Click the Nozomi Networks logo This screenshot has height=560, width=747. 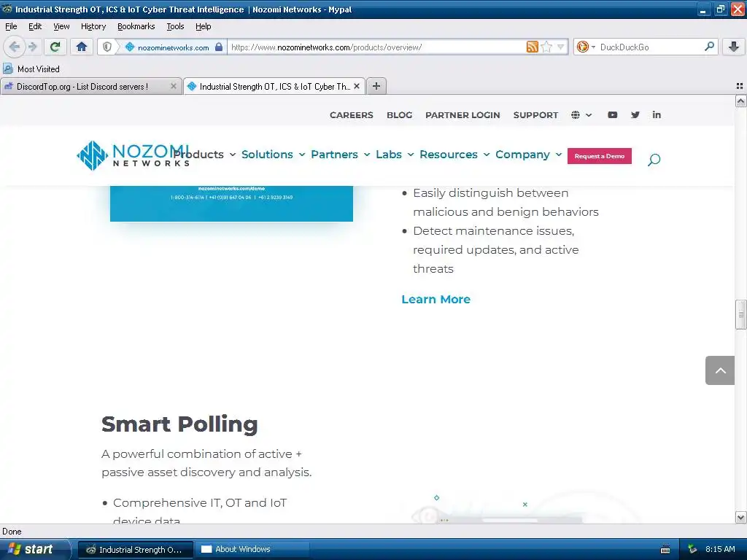133,155
